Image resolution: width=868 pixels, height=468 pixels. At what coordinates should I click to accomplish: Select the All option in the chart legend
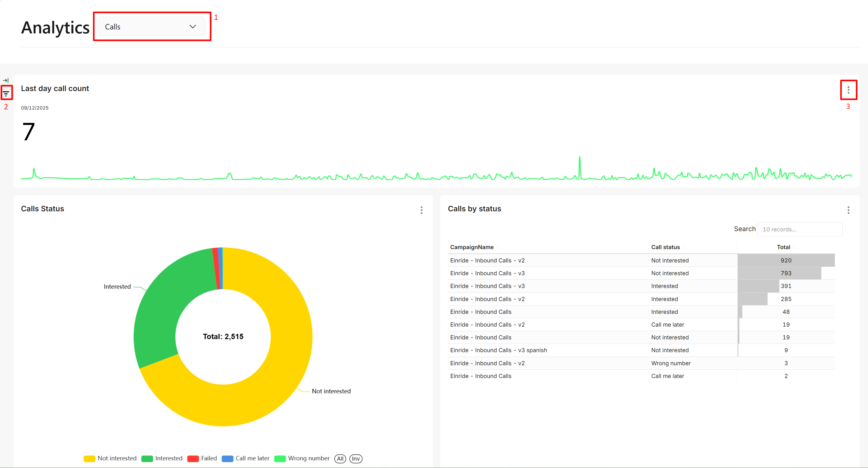340,459
